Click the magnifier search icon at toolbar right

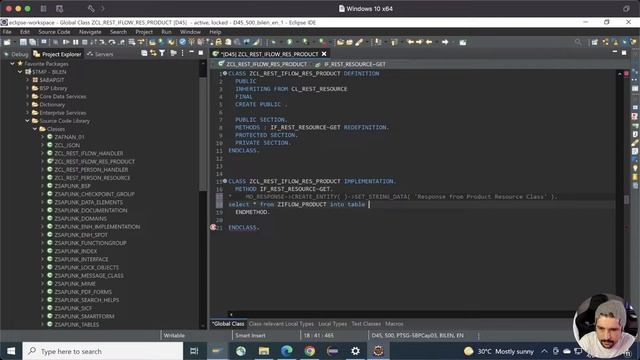click(578, 42)
